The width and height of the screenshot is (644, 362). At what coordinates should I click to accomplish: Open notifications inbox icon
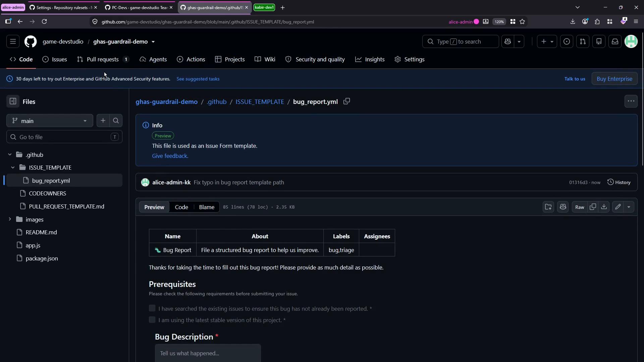pos(615,42)
